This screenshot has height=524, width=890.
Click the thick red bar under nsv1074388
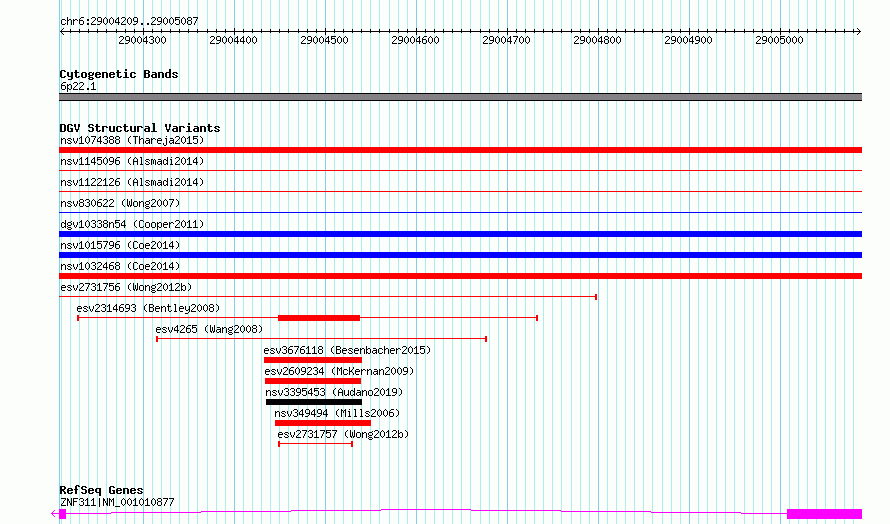coord(460,150)
